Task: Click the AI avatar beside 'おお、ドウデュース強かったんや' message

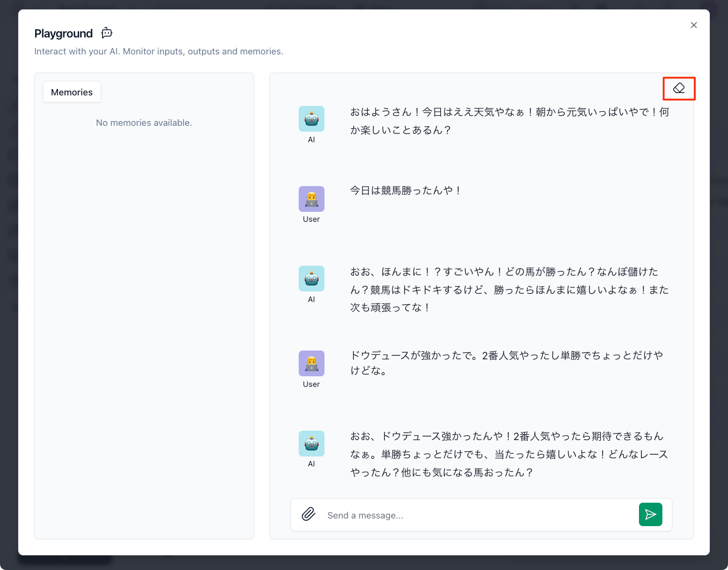Action: tap(312, 444)
